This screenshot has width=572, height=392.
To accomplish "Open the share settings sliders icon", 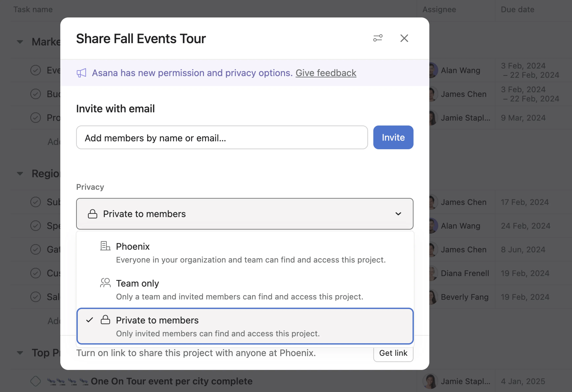I will [378, 38].
